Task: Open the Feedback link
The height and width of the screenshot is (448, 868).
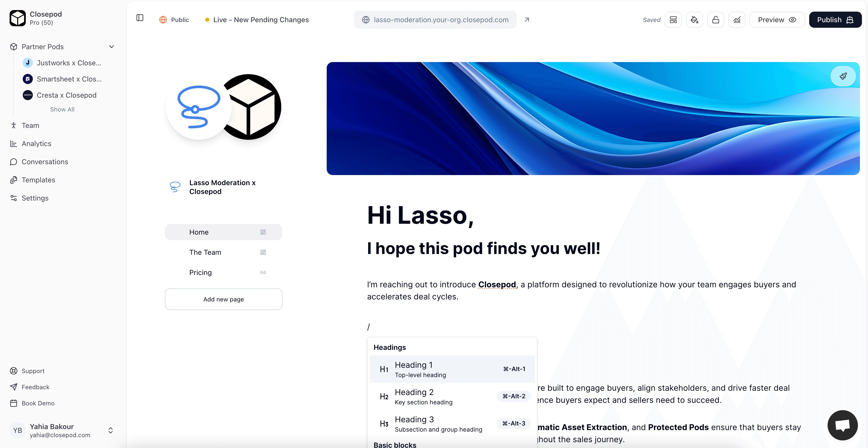Action: click(x=35, y=387)
